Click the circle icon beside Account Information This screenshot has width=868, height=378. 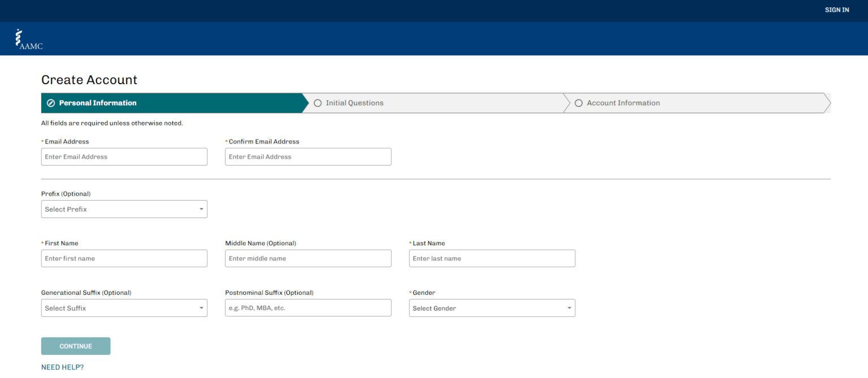579,103
